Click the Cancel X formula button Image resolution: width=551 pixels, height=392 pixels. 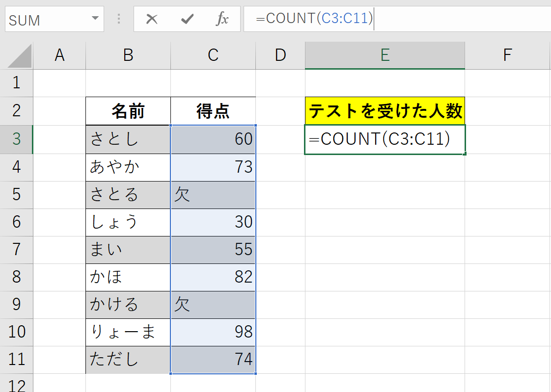pyautogui.click(x=152, y=19)
